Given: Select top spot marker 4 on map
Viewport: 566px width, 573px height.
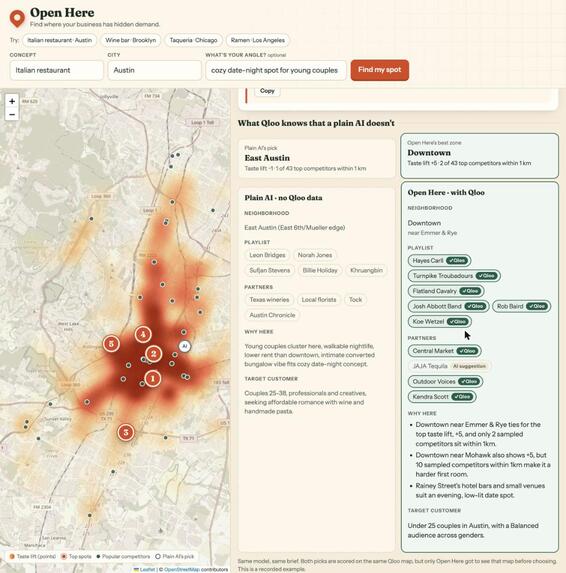Looking at the screenshot, I should tap(143, 334).
